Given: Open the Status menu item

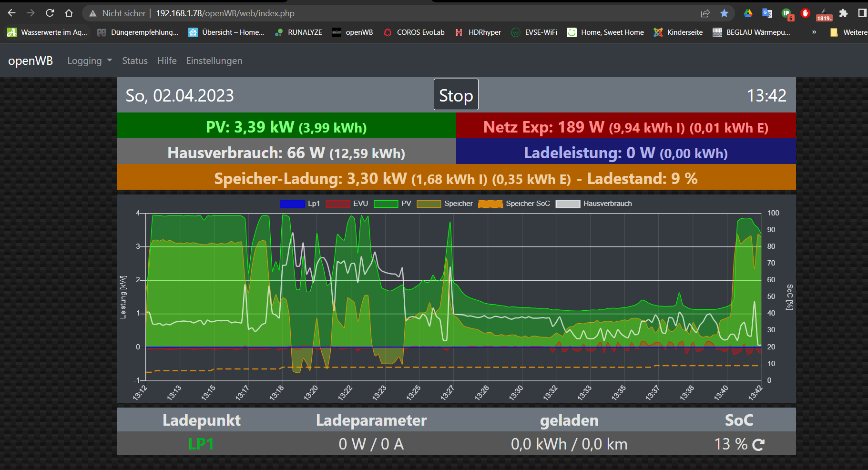Looking at the screenshot, I should [x=135, y=61].
